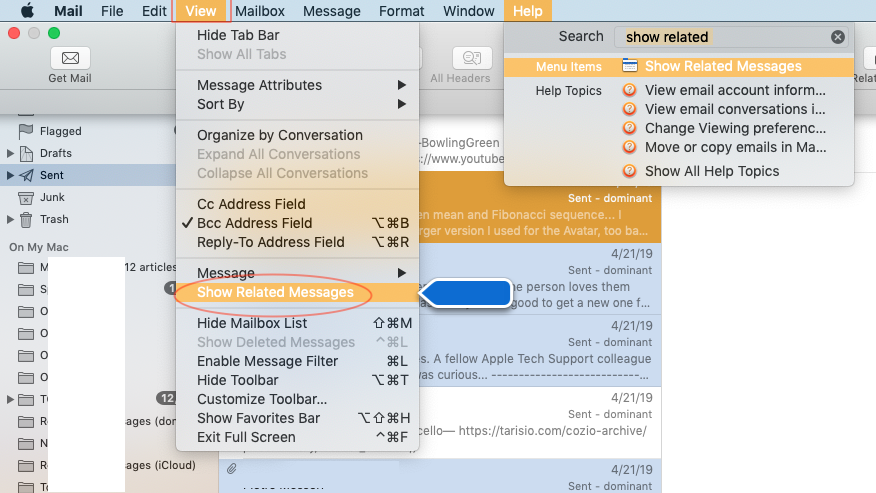Choose Show Favorites Bar
The height and width of the screenshot is (493, 876).
pos(297,418)
